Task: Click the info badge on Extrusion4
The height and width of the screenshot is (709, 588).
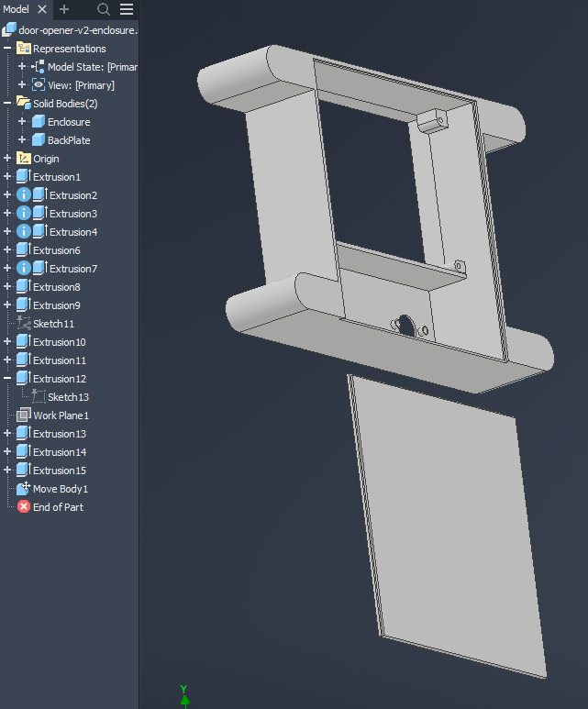Action: pyautogui.click(x=24, y=231)
